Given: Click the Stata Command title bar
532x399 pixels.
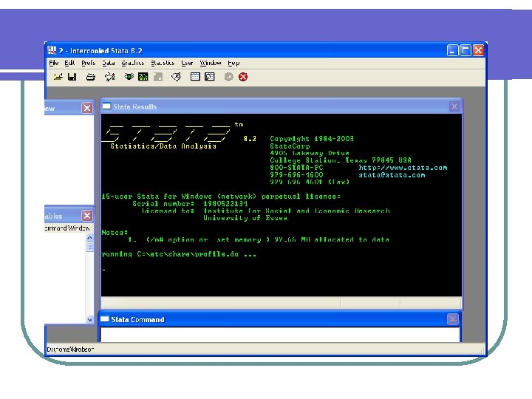Looking at the screenshot, I should coord(280,319).
